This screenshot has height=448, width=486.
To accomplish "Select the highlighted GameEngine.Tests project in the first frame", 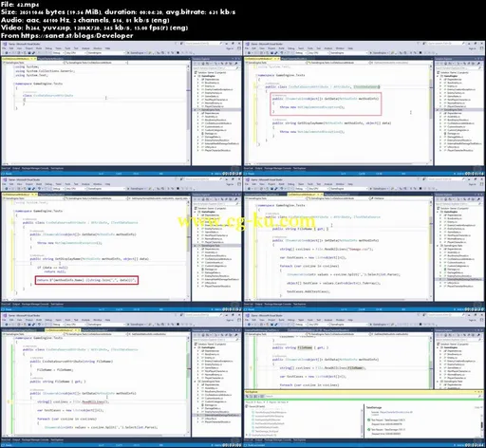I will click(216, 110).
